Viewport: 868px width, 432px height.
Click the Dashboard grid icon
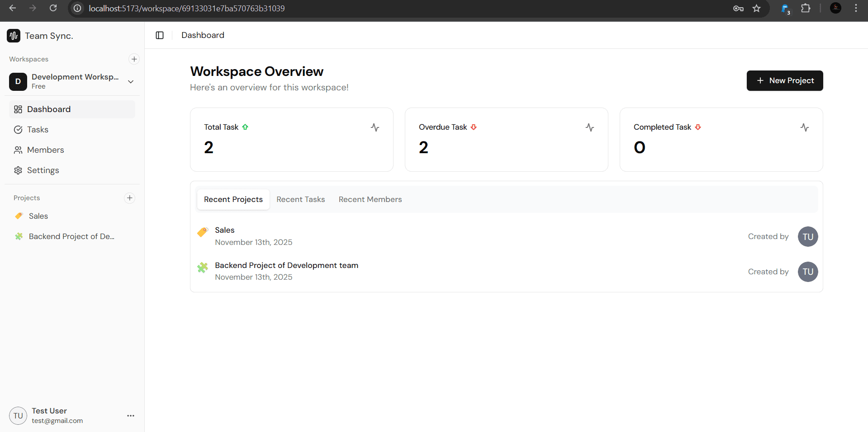pyautogui.click(x=18, y=109)
